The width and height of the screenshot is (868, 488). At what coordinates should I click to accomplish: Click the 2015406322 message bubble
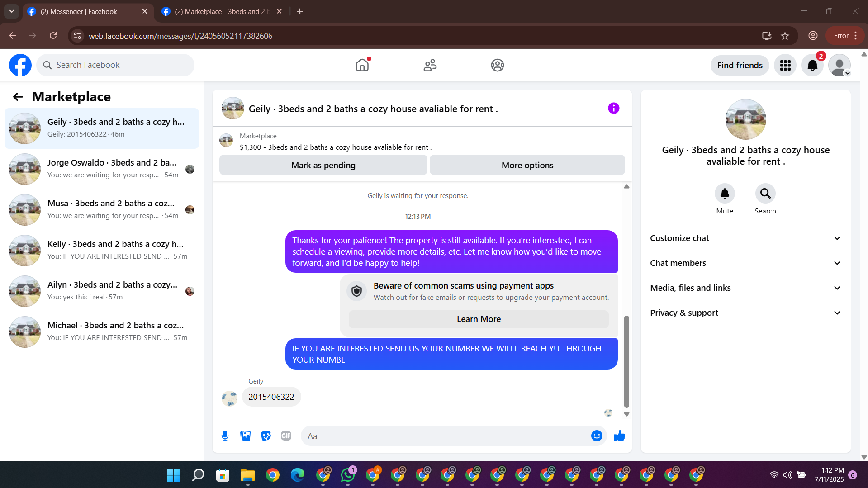coord(271,397)
